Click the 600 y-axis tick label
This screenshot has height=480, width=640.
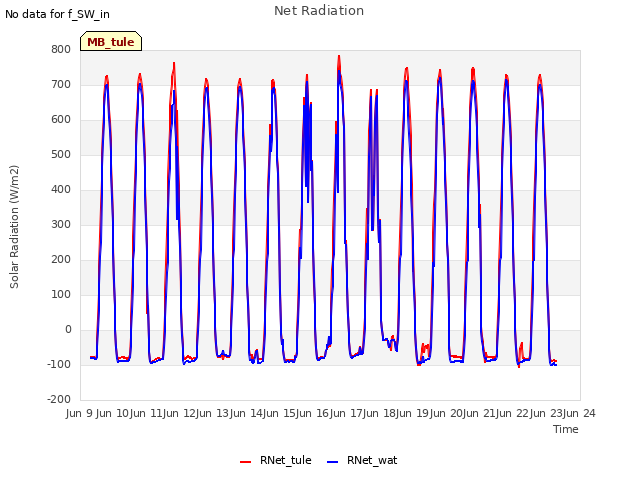click(61, 120)
